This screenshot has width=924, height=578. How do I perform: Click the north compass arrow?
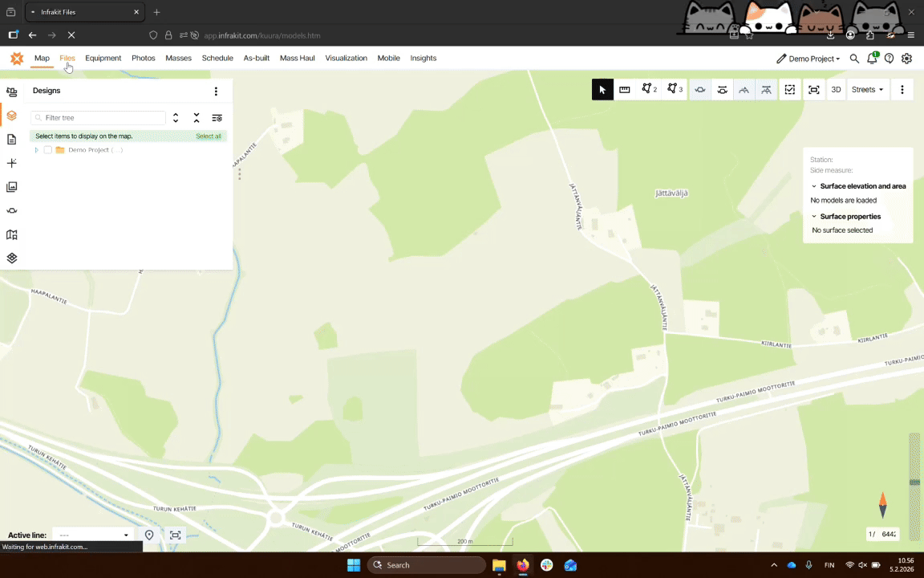pyautogui.click(x=883, y=505)
